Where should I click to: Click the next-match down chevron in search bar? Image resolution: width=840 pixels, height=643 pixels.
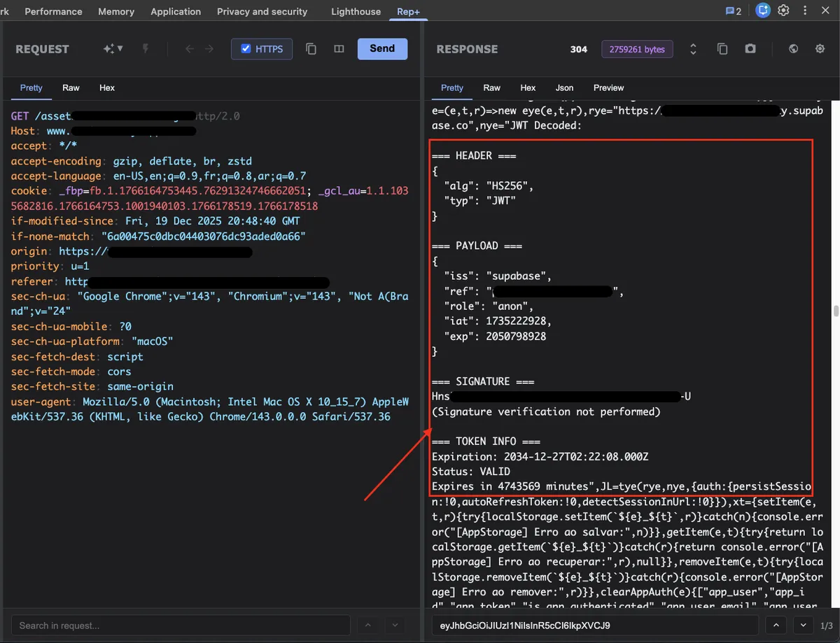point(394,625)
